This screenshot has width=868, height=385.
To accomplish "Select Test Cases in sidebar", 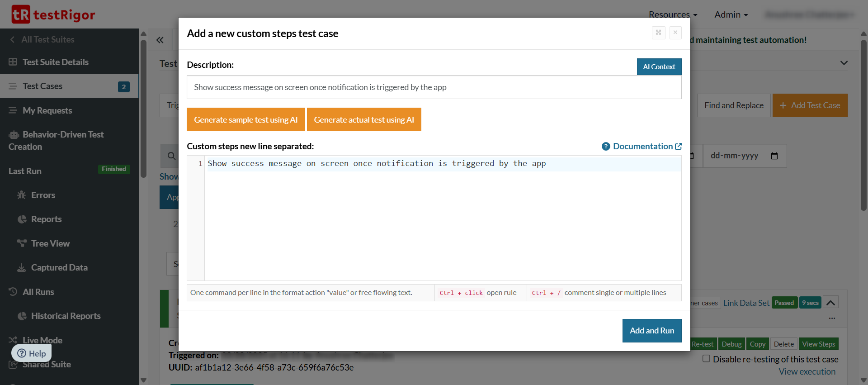I will [x=42, y=86].
